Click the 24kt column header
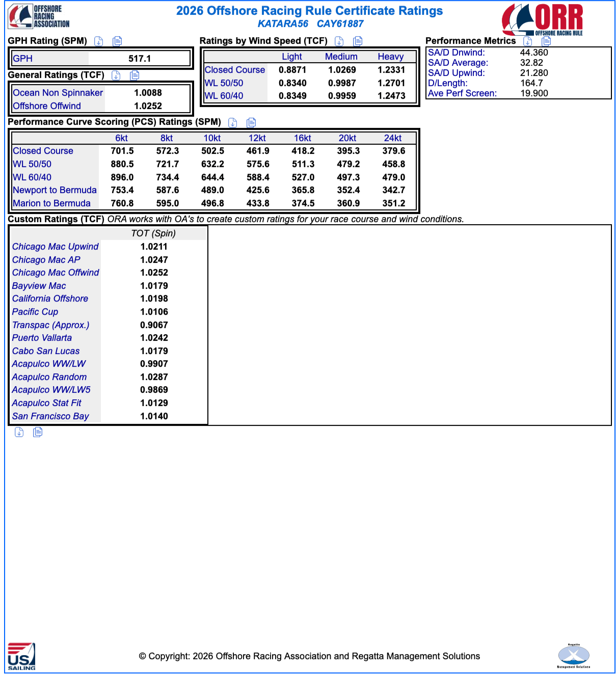616x677 pixels. pos(393,138)
